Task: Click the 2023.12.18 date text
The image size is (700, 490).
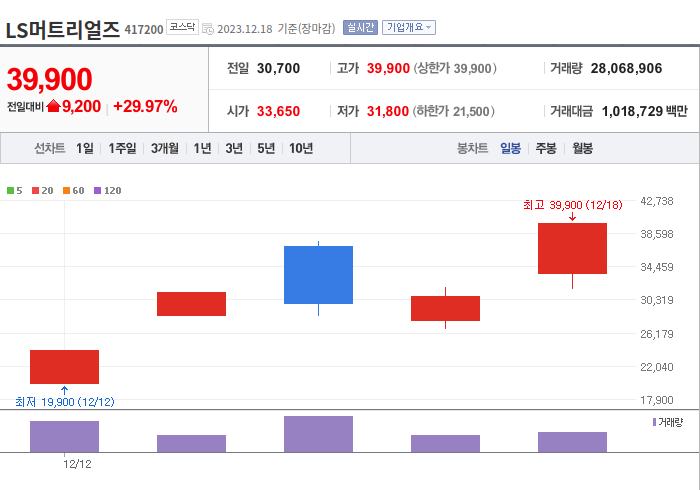Action: [x=245, y=29]
